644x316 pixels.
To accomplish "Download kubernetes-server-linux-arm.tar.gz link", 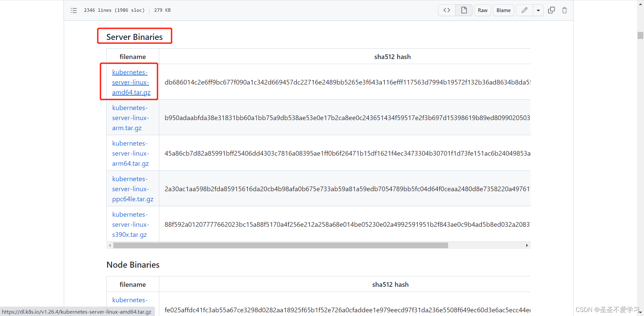I will (x=130, y=118).
